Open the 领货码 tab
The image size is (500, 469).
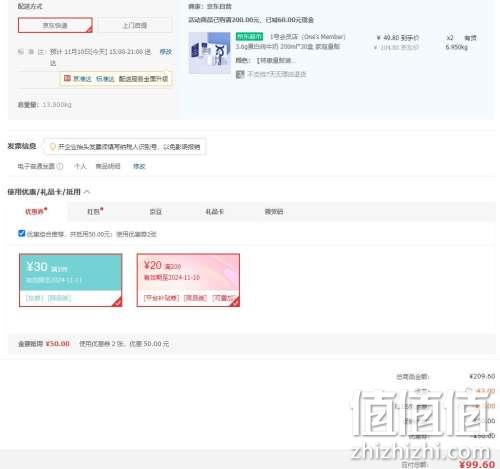(274, 211)
